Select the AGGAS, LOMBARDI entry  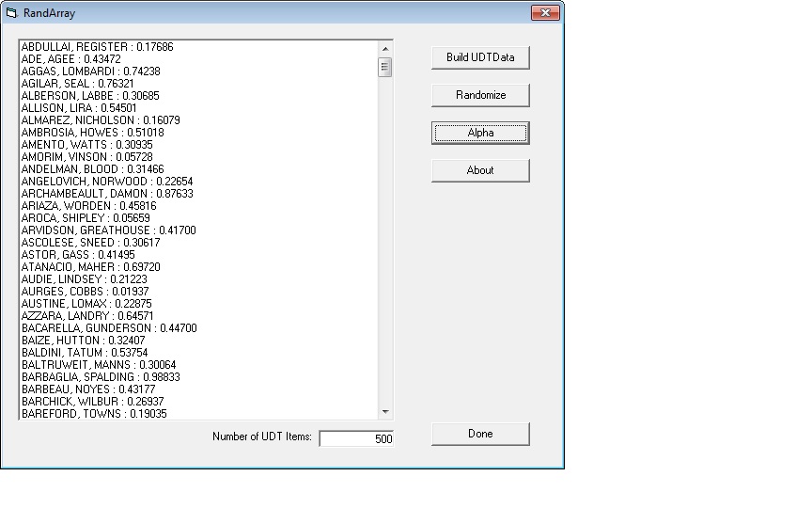[x=90, y=71]
